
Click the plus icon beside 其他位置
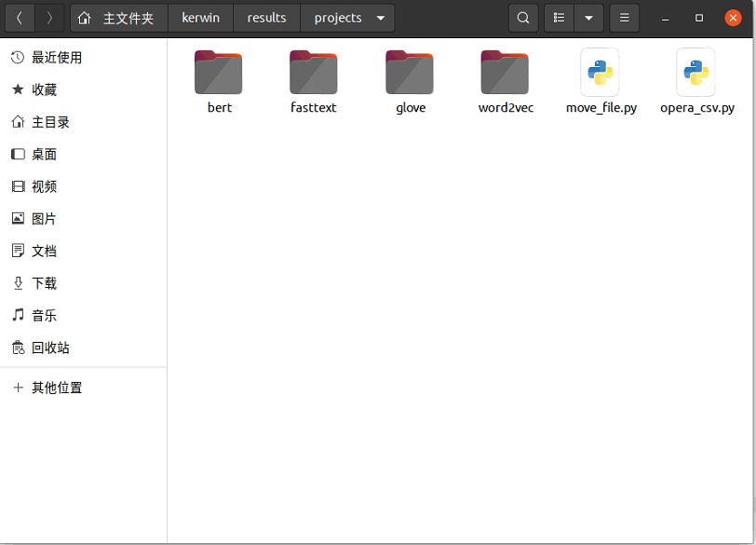pos(19,388)
